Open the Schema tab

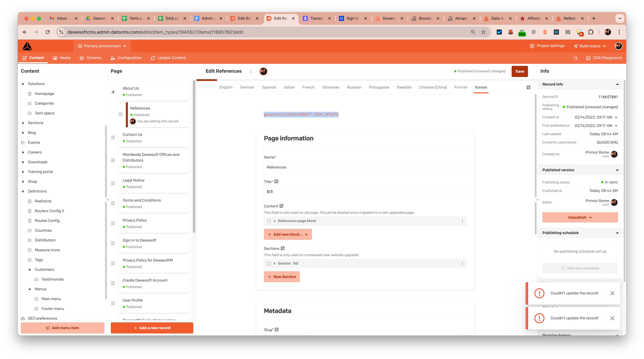tap(90, 58)
